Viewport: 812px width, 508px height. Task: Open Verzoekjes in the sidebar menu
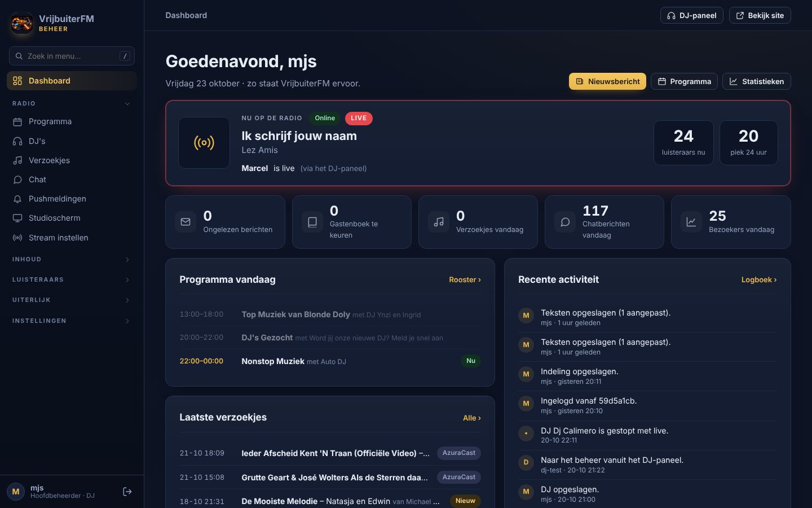(x=72, y=160)
